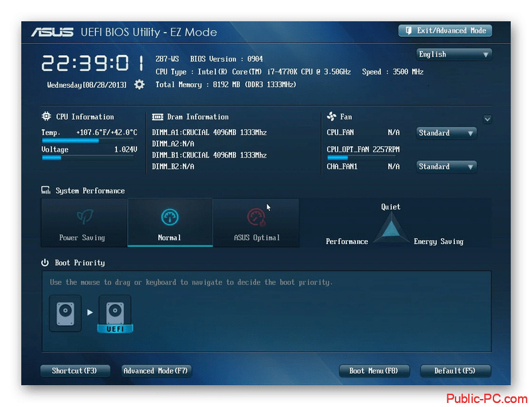Screen dimensions: 532x407
Task: Click the Power Saving leaf icon
Action: pyautogui.click(x=85, y=216)
